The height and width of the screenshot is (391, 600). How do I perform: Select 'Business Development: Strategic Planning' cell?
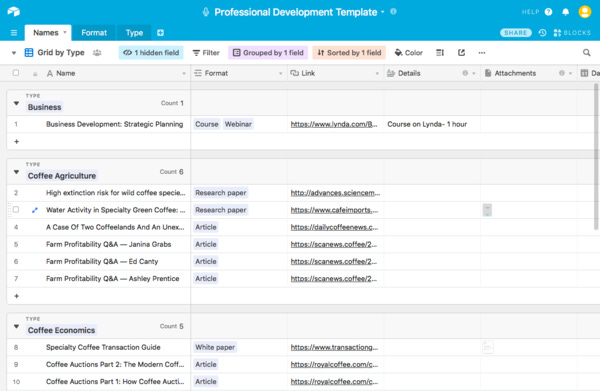pyautogui.click(x=114, y=124)
